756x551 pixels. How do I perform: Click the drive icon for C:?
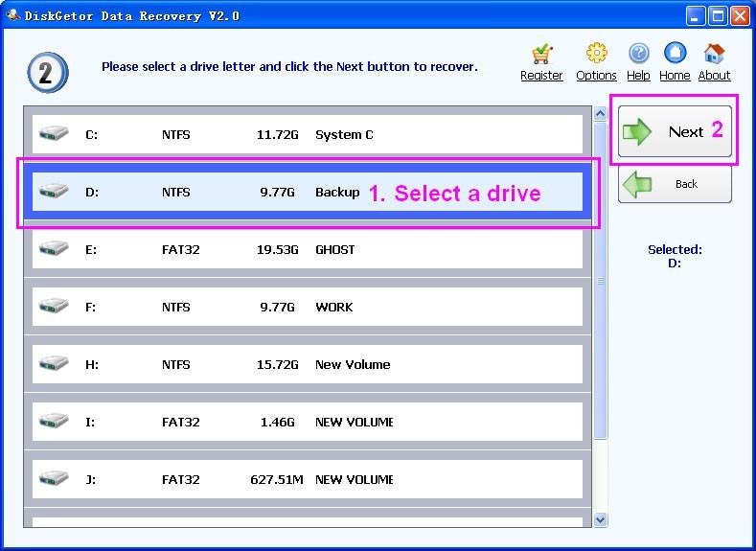click(54, 132)
